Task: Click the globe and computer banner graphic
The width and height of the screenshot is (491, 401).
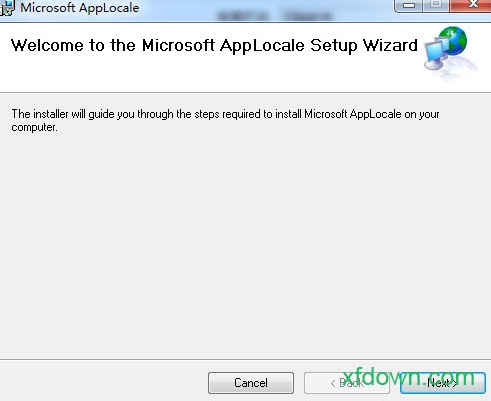Action: tap(449, 53)
